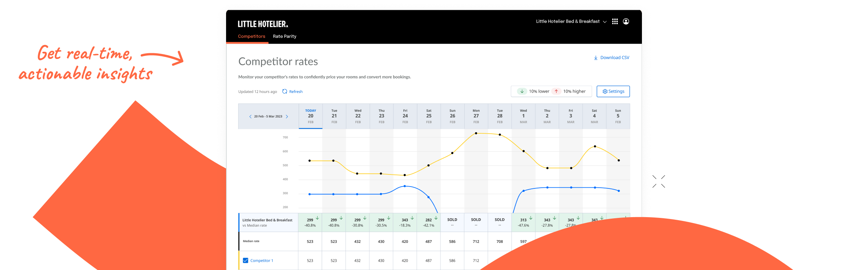The image size is (868, 270).
Task: Select the Mon 27 Feb column header
Action: (476, 116)
